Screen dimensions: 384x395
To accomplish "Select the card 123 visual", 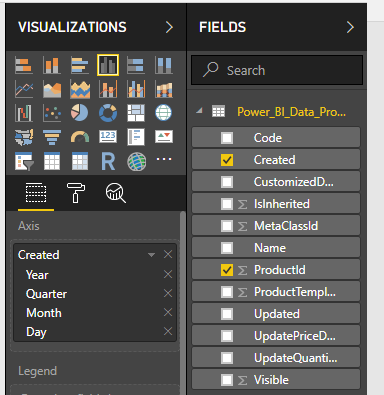I will pos(108,137).
